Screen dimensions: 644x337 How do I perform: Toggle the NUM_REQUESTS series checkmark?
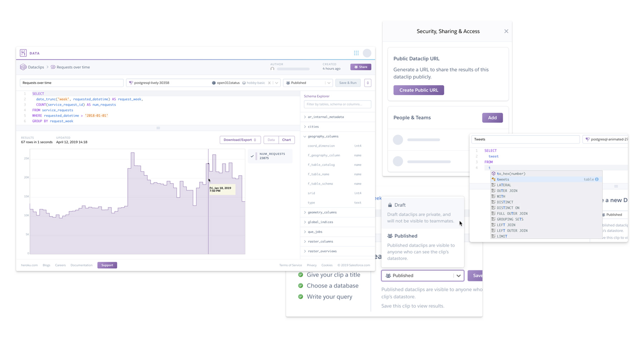(253, 156)
